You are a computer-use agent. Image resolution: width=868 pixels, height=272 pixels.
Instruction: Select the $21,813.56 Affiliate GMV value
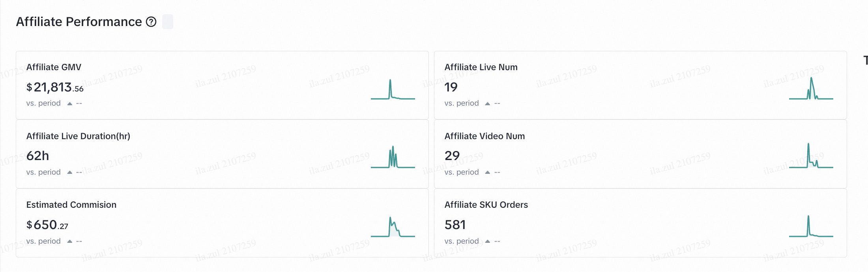pos(55,87)
